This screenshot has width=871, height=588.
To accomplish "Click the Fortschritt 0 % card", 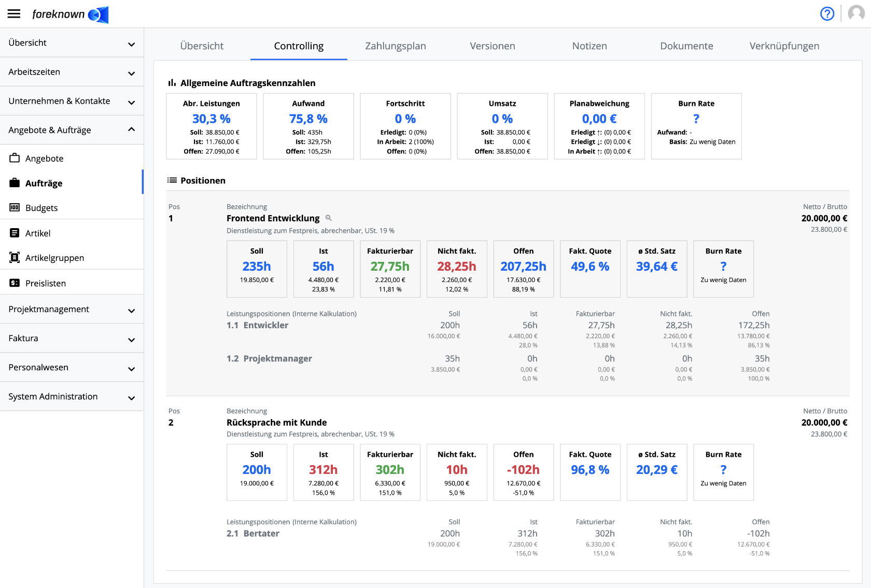I will [x=405, y=126].
